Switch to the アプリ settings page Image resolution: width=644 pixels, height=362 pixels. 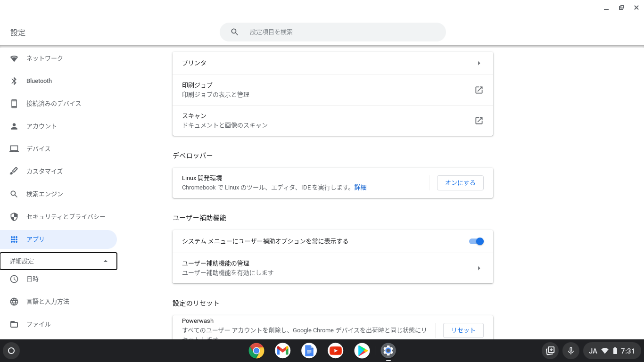35,239
